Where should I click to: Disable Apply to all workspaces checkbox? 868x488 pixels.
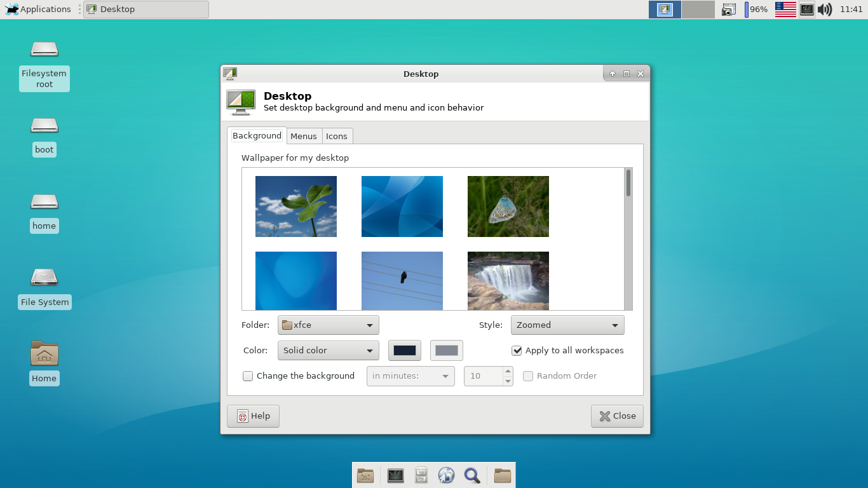click(x=517, y=351)
